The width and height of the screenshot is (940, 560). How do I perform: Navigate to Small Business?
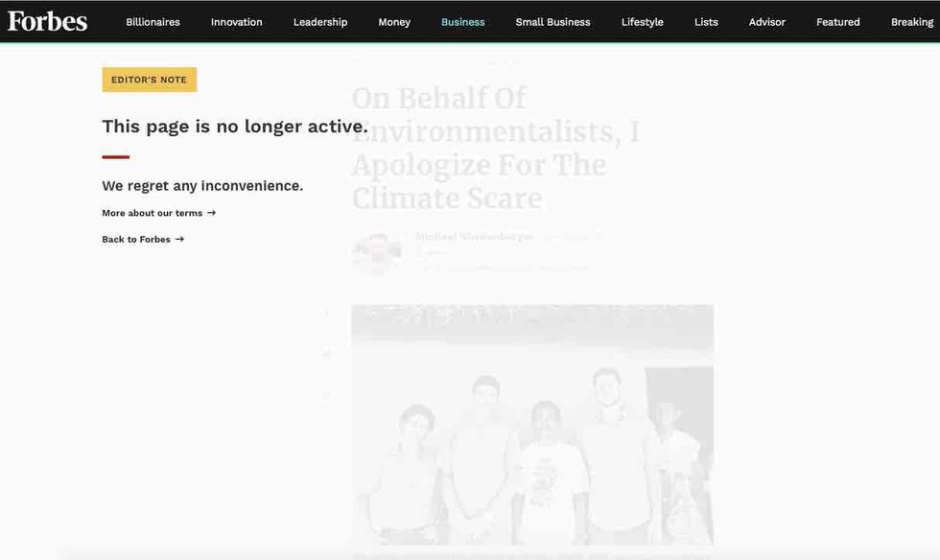click(x=552, y=22)
